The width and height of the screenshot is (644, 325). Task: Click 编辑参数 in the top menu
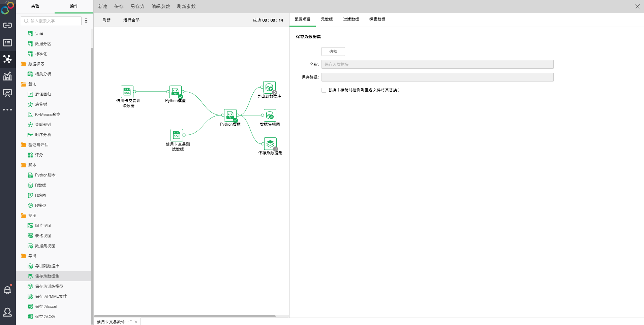pyautogui.click(x=161, y=6)
